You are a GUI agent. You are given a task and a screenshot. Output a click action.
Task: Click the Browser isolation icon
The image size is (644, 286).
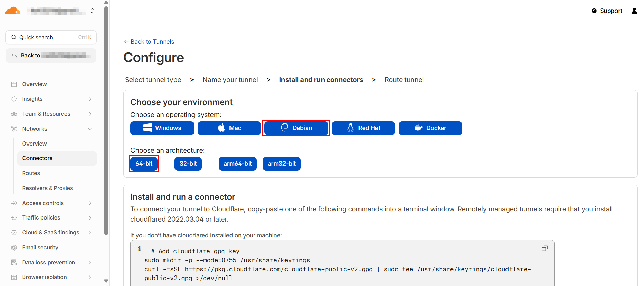[x=14, y=277]
